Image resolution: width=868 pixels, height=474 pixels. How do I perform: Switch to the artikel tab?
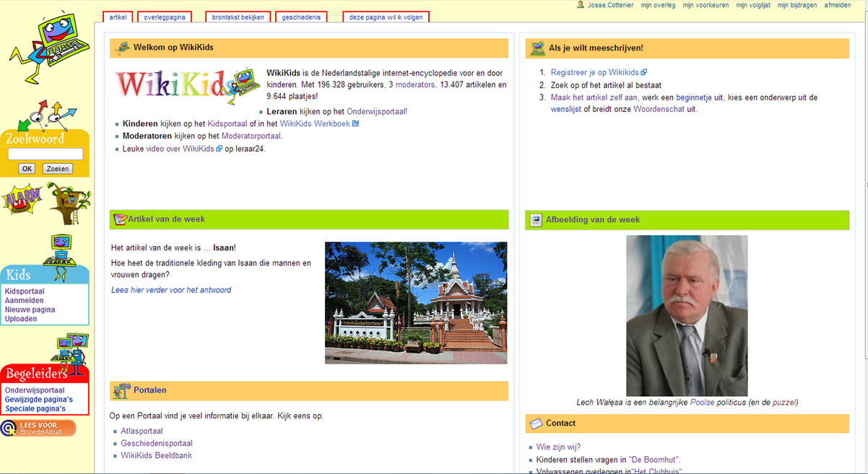[118, 17]
